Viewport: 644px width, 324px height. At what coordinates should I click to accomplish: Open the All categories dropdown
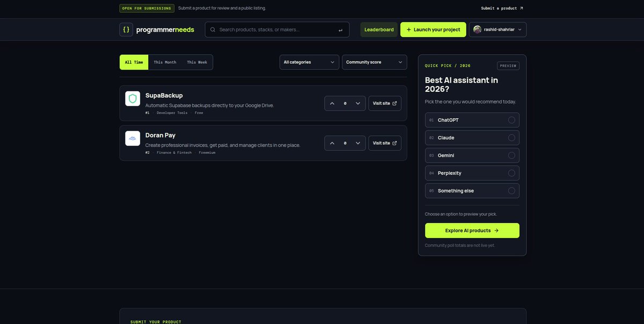coord(309,62)
